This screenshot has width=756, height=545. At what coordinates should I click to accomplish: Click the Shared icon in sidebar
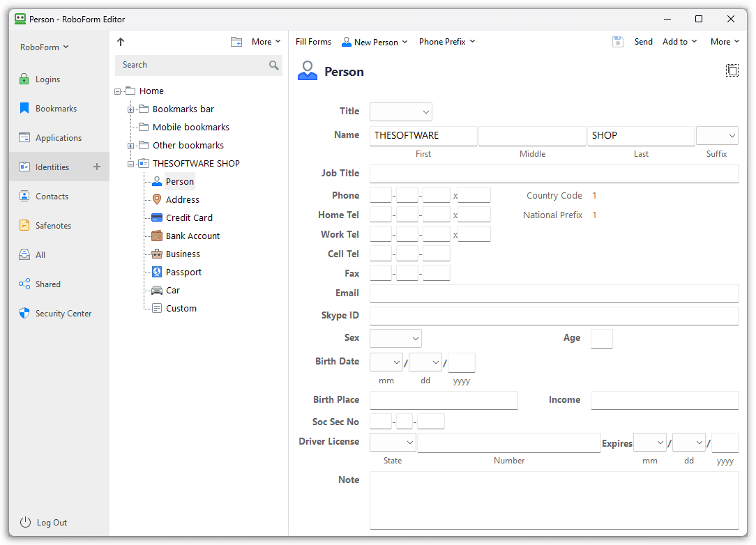click(24, 284)
